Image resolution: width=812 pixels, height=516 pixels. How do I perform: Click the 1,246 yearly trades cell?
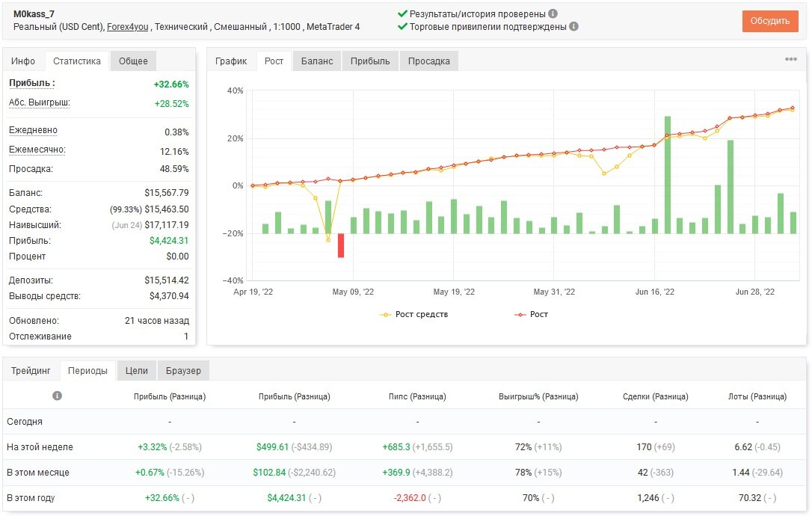[648, 498]
